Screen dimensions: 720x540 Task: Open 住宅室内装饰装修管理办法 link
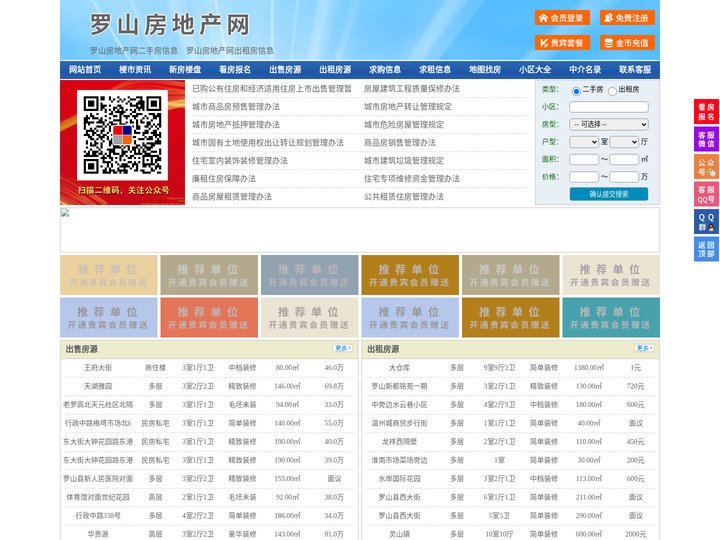pyautogui.click(x=240, y=161)
